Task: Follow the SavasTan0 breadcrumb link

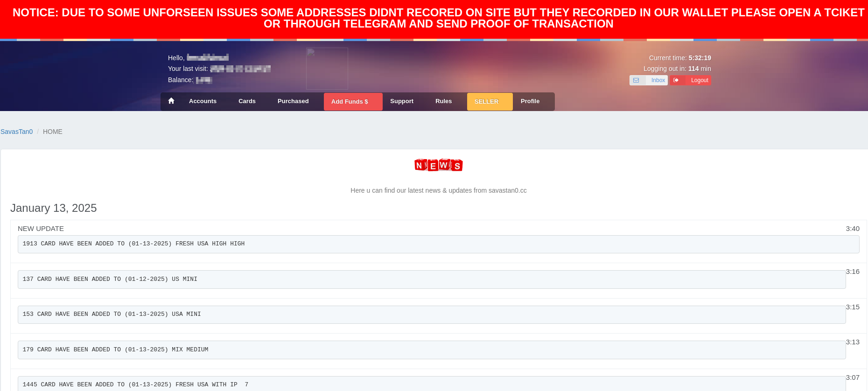Action: click(17, 132)
